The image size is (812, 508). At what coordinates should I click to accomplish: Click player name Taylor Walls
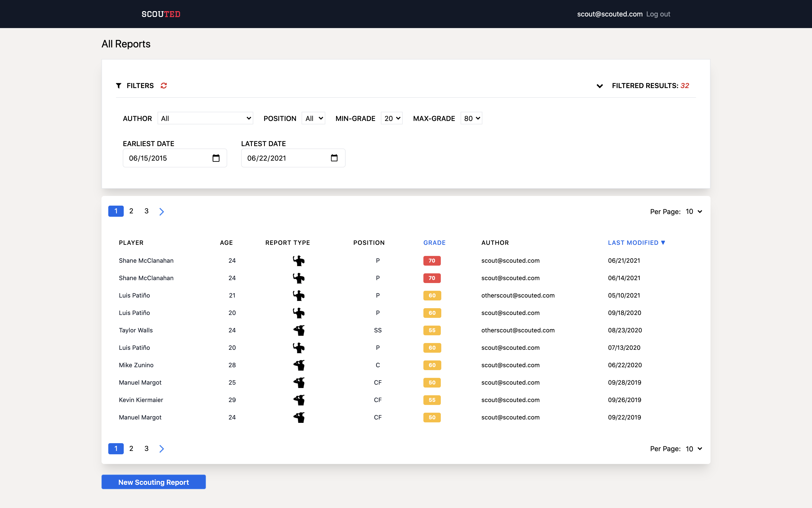click(x=136, y=330)
